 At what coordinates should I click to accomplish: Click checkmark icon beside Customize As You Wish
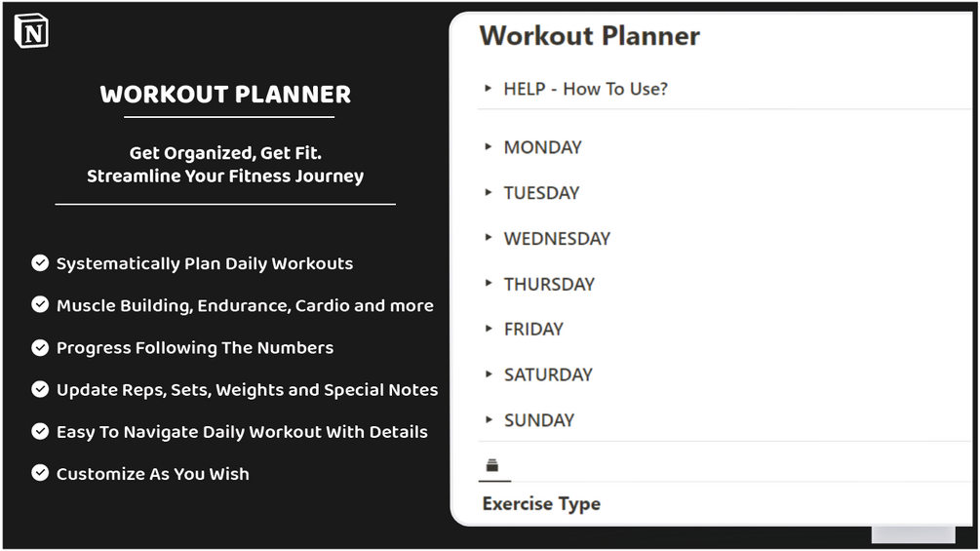(40, 473)
